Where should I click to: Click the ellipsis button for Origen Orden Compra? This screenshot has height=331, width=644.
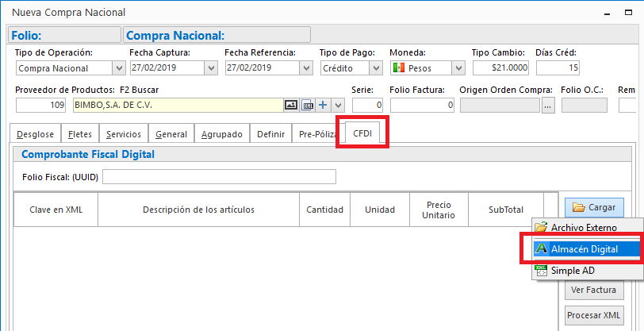click(x=548, y=105)
